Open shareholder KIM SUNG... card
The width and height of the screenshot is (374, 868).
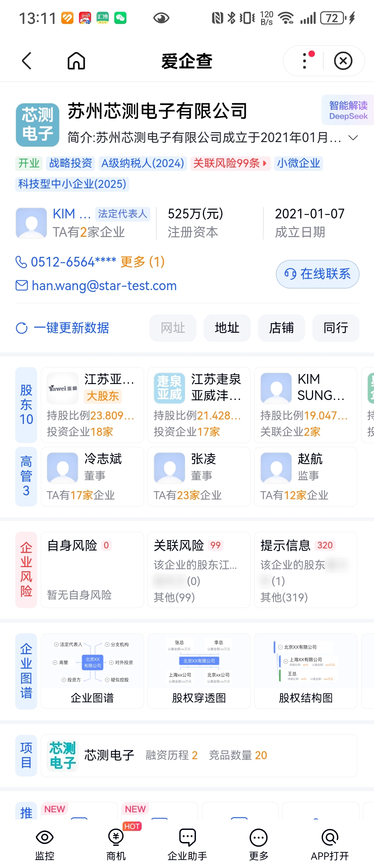306,405
